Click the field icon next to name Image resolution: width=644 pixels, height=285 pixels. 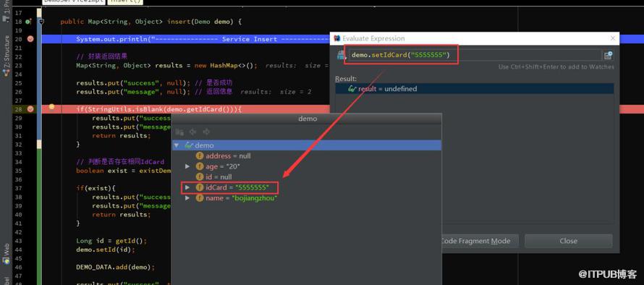[200, 198]
